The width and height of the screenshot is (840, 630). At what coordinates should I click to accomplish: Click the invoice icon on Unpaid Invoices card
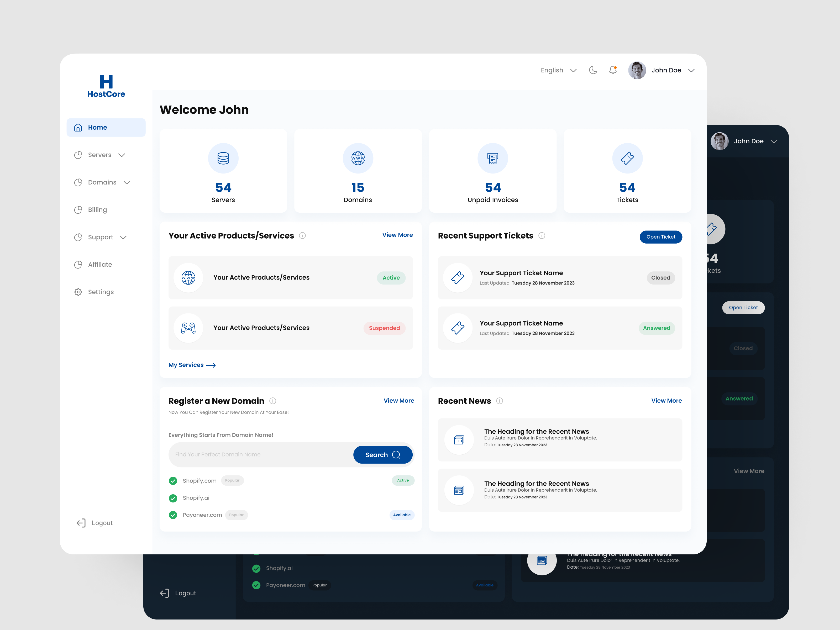(x=492, y=158)
